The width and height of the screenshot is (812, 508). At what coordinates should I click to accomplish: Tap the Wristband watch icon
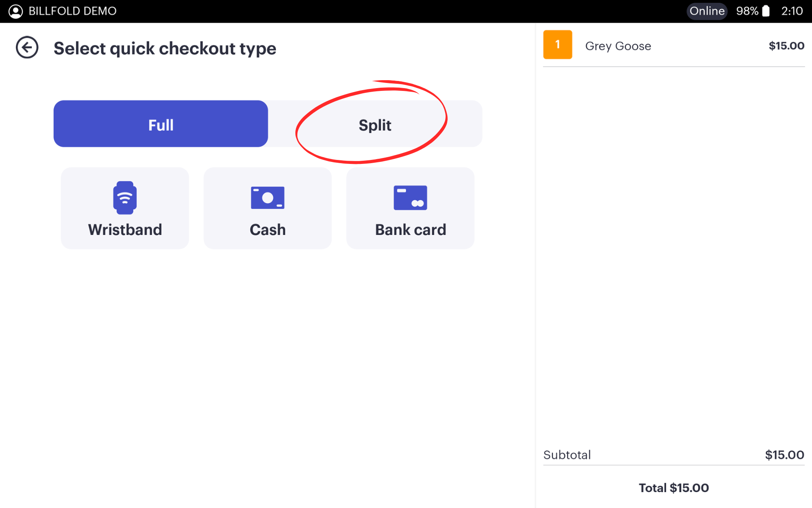click(x=125, y=197)
